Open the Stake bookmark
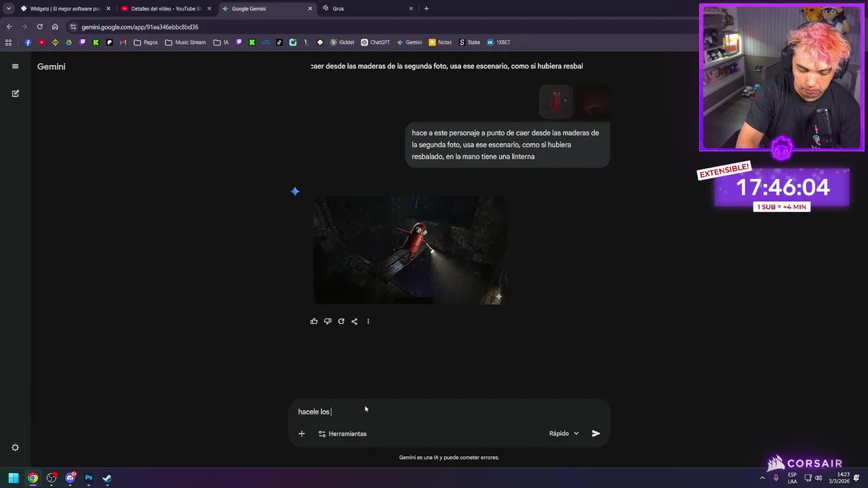The width and height of the screenshot is (868, 488). [469, 42]
